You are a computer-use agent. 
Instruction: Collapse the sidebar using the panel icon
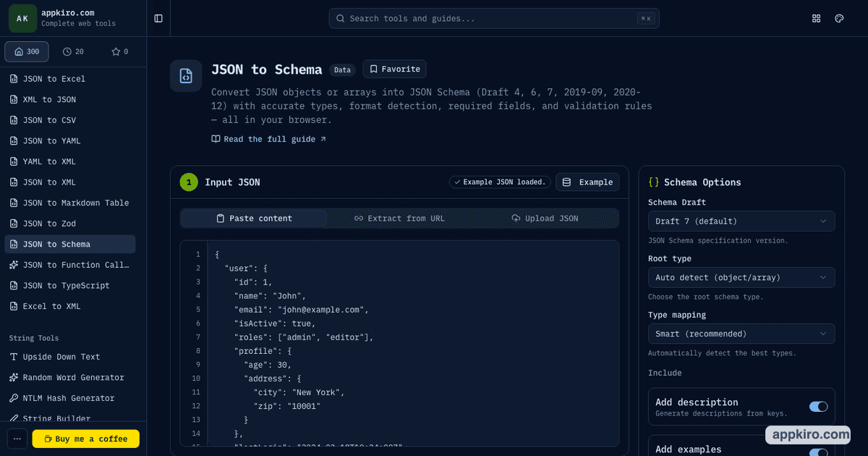point(158,18)
